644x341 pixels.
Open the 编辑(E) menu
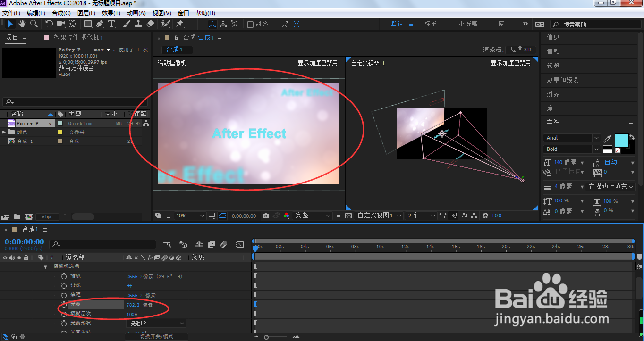pyautogui.click(x=36, y=13)
